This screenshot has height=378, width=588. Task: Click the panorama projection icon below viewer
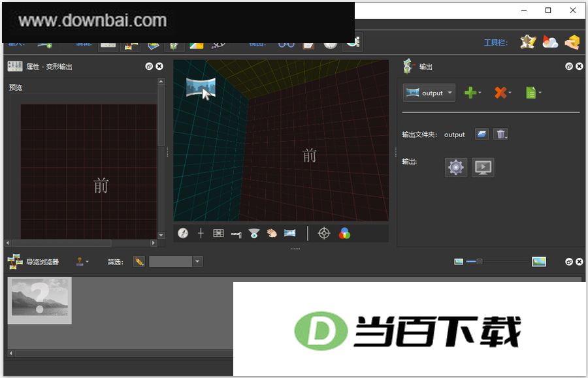(x=290, y=233)
